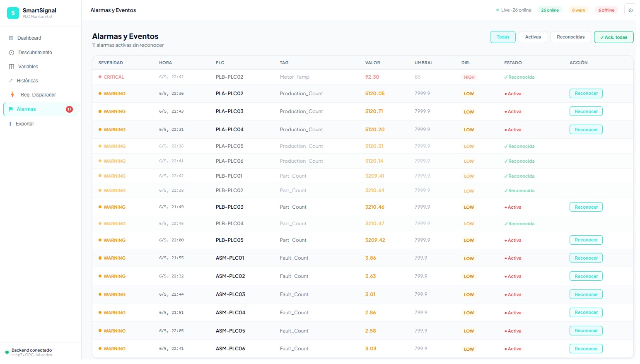
Task: Click the Exportar download icon
Action: tap(10, 124)
